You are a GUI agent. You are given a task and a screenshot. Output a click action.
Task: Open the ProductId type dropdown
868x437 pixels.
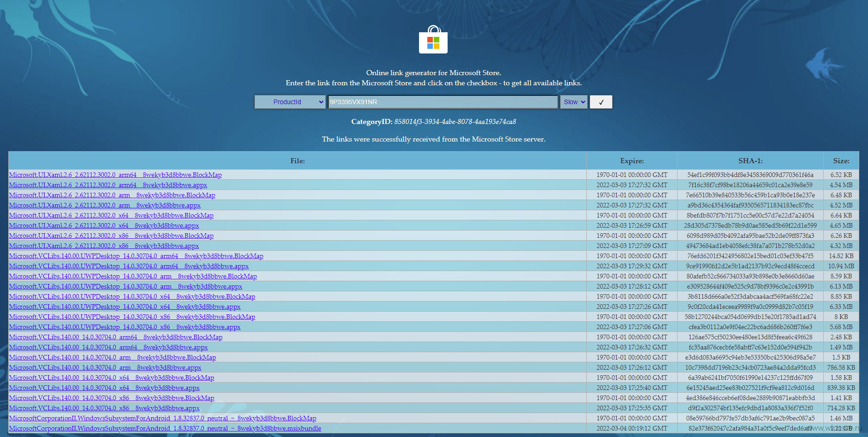pyautogui.click(x=290, y=102)
